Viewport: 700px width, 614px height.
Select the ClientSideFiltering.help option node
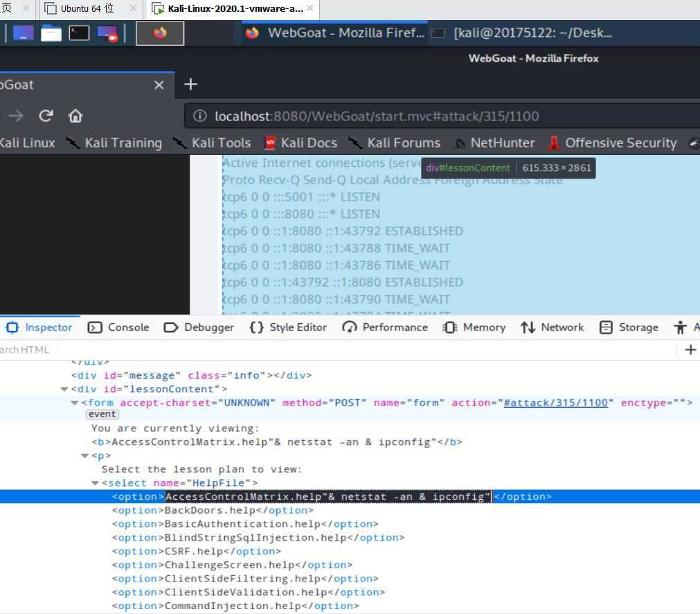pyautogui.click(x=245, y=579)
